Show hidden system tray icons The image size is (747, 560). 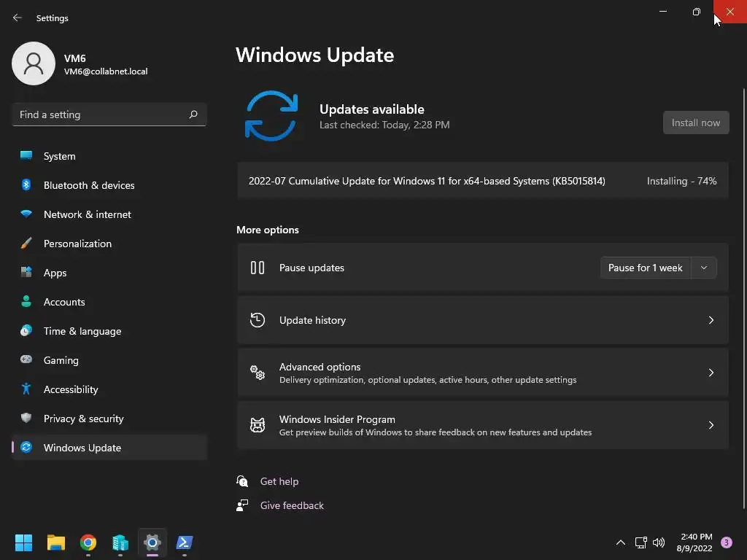[620, 542]
